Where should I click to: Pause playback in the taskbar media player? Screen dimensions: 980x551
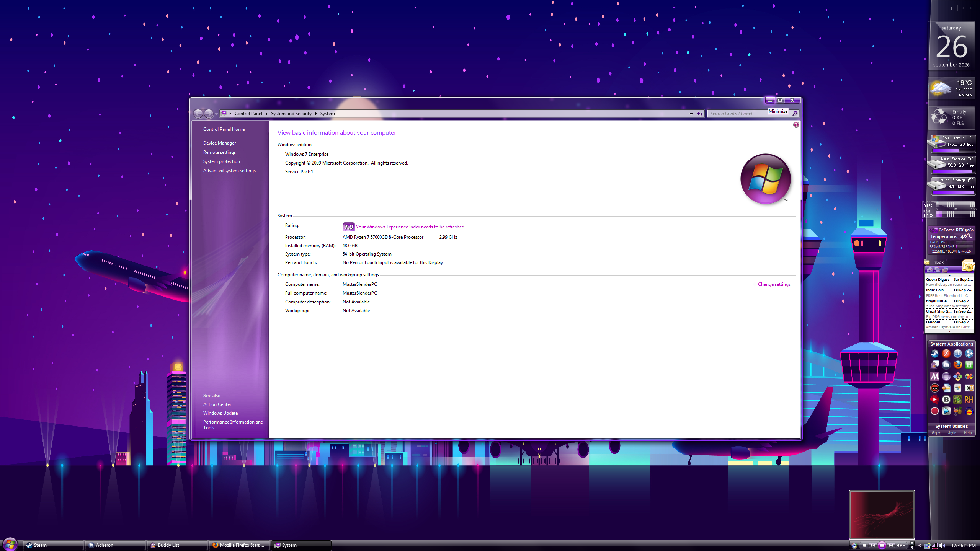point(882,546)
